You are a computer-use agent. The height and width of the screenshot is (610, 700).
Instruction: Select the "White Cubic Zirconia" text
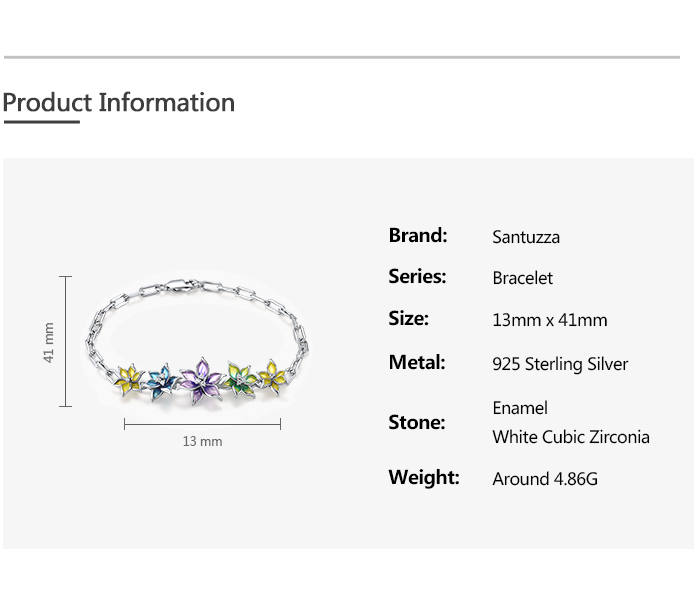click(x=570, y=437)
